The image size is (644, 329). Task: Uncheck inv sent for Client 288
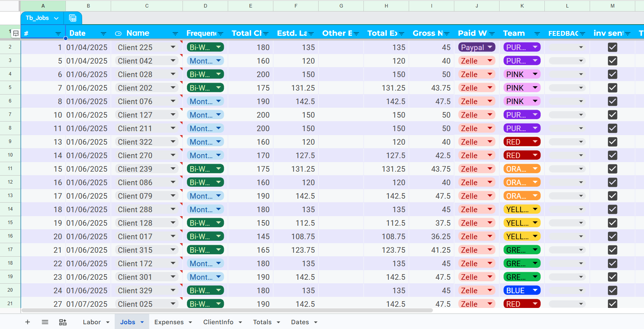click(613, 209)
